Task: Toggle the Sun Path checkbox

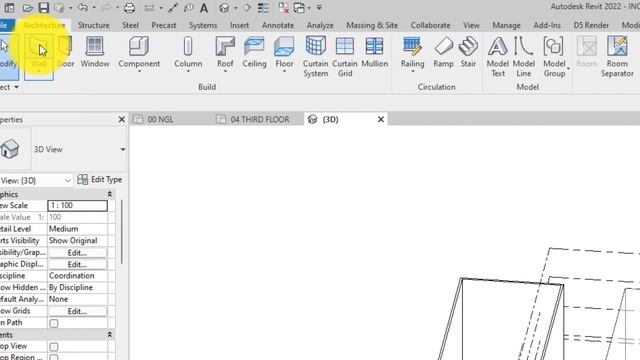Action: tap(53, 323)
